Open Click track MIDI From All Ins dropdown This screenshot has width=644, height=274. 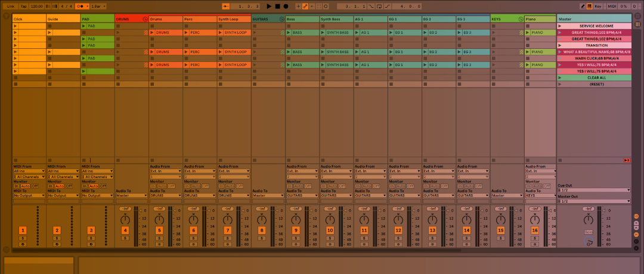pyautogui.click(x=29, y=171)
